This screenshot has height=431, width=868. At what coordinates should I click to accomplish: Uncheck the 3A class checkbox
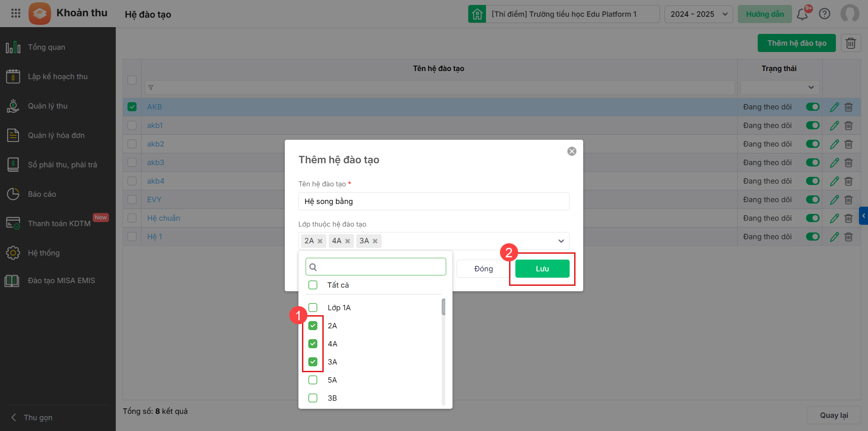pos(313,362)
